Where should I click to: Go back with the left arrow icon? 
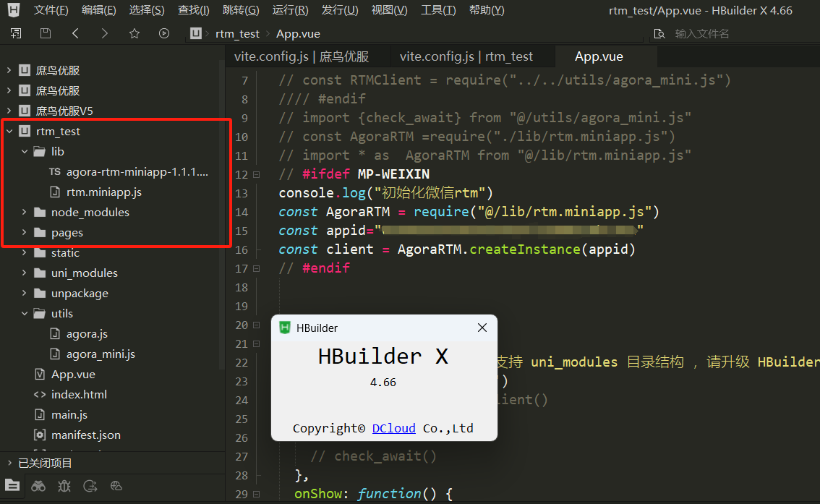pos(75,33)
